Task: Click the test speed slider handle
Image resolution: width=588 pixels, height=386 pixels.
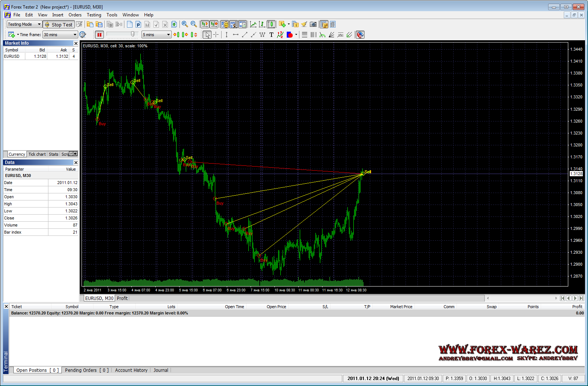Action: click(132, 34)
